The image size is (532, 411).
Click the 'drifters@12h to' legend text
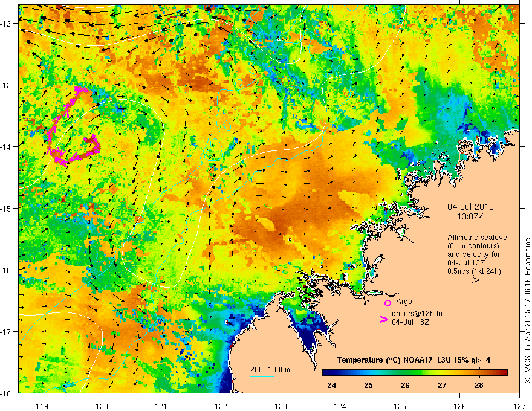pos(417,313)
